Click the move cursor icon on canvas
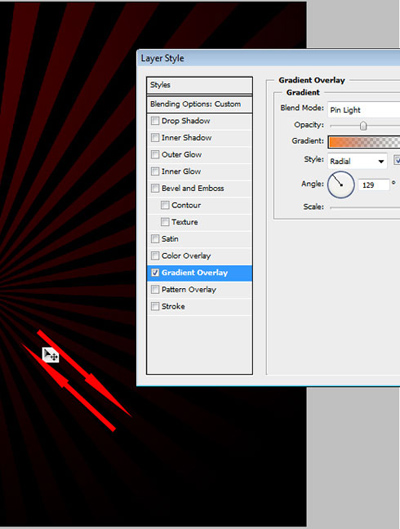This screenshot has width=400, height=529. coord(51,355)
